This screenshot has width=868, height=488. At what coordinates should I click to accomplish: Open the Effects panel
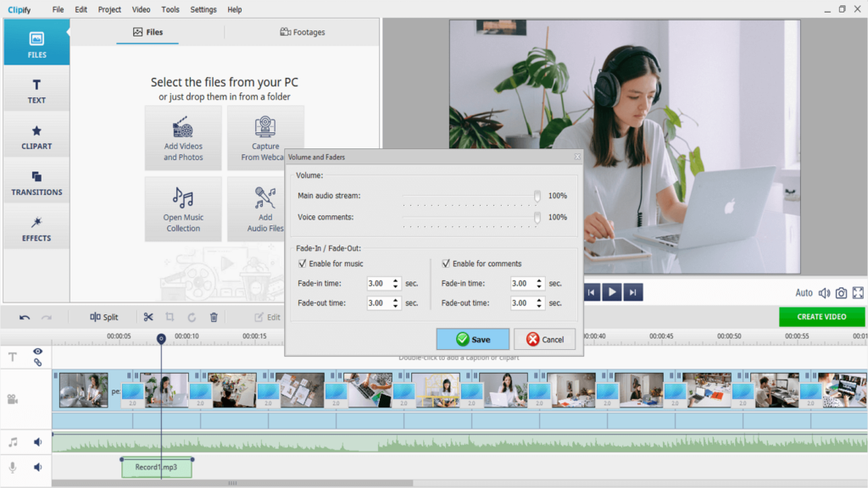point(36,228)
